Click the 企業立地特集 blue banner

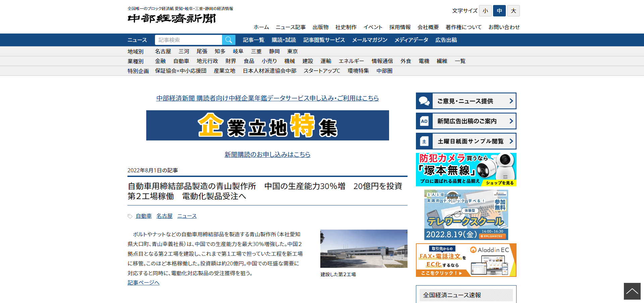pyautogui.click(x=267, y=125)
